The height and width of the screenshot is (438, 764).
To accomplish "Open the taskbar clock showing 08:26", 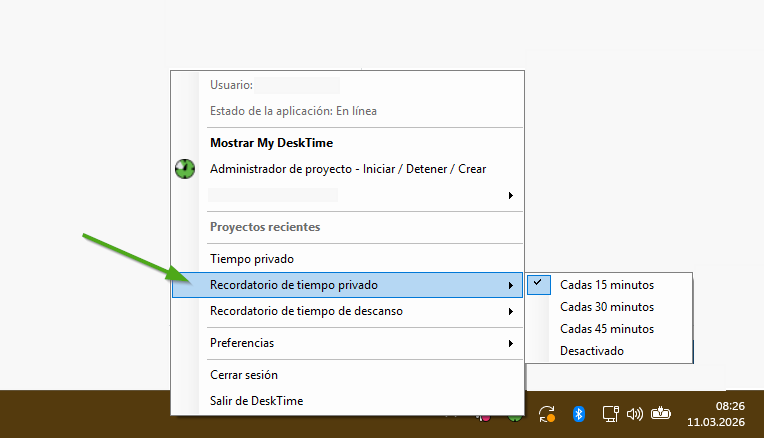I will point(716,413).
